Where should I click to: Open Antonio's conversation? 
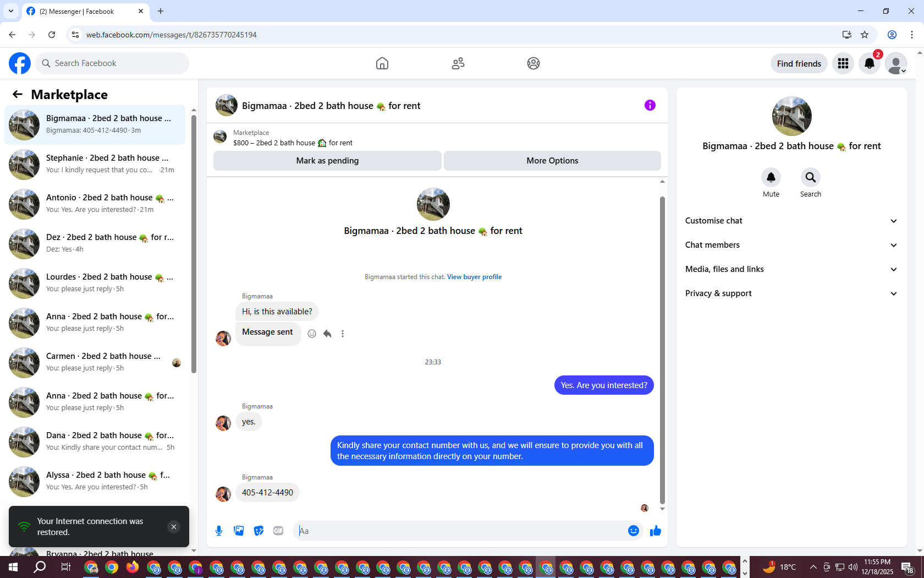(x=95, y=204)
